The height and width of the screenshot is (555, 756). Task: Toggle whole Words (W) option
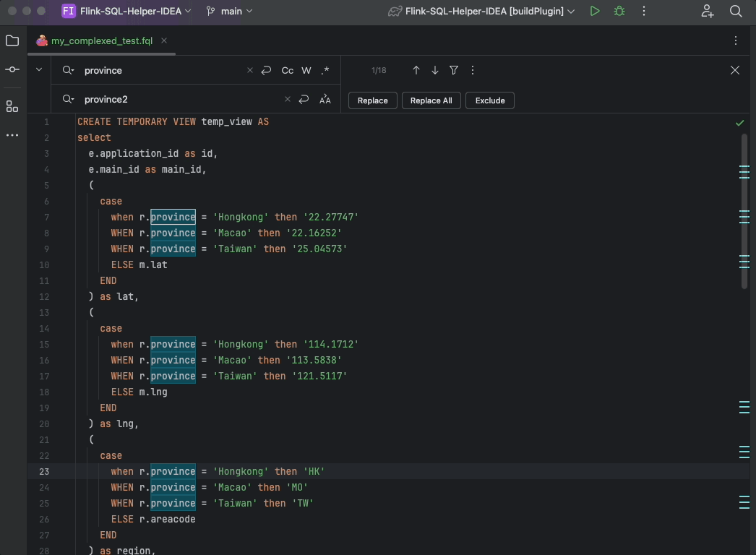(306, 70)
